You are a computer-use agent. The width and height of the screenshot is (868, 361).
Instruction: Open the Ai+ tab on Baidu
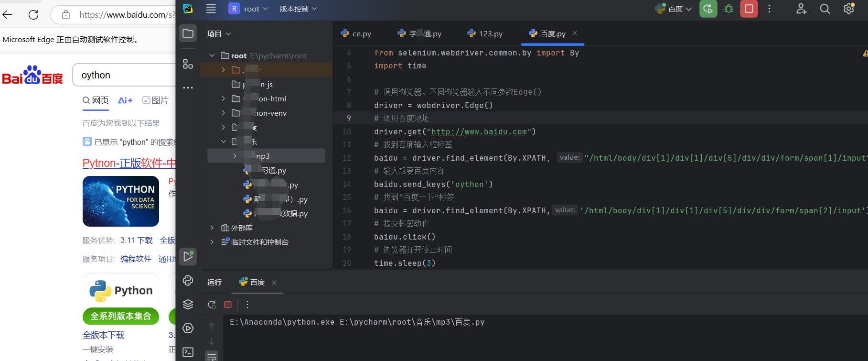point(125,100)
